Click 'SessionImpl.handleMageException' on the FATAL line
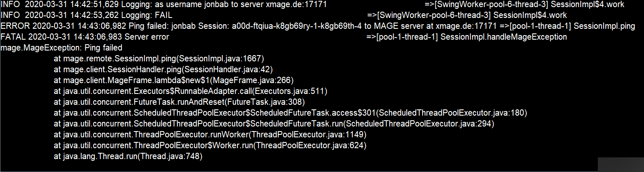Screen dimensions: 644x172 click(504, 37)
